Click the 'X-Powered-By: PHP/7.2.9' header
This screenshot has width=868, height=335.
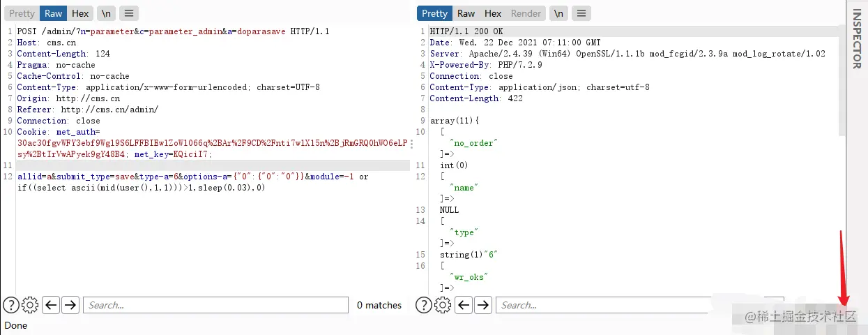(486, 65)
